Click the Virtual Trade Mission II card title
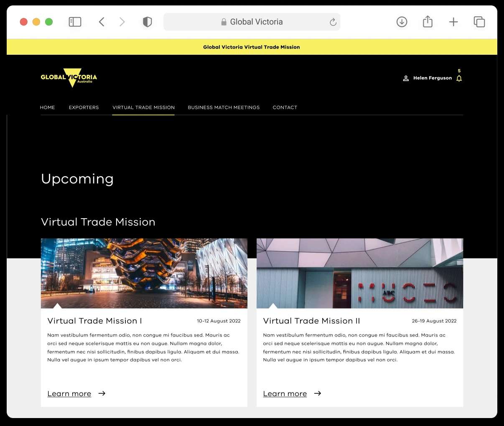Viewport: 504px width, 426px height. pyautogui.click(x=312, y=321)
